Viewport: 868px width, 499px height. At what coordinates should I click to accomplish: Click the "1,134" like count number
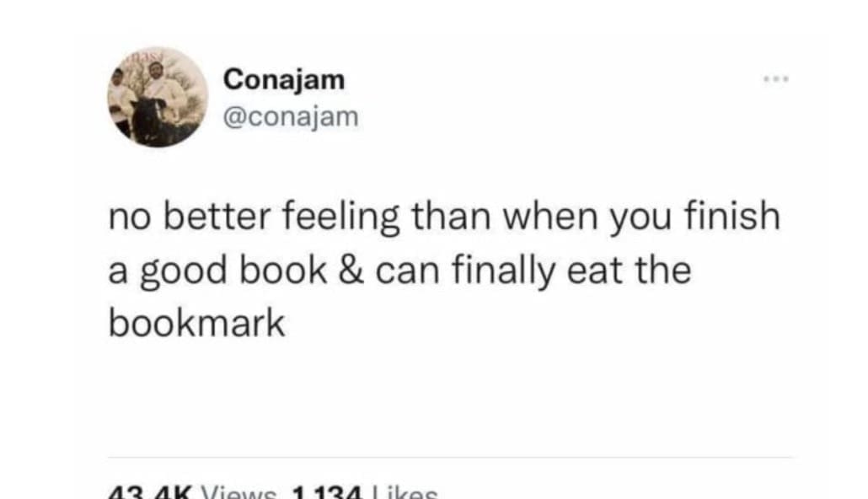(x=327, y=492)
